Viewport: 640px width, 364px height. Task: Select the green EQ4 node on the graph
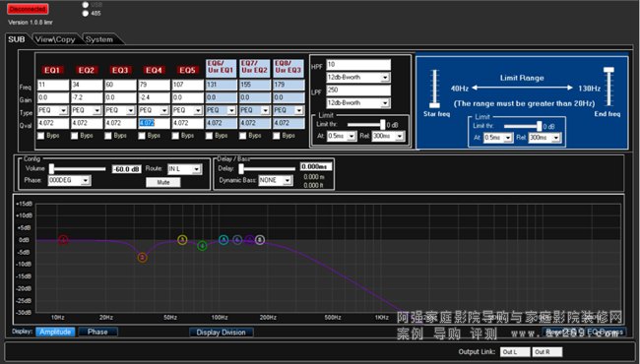pos(202,245)
